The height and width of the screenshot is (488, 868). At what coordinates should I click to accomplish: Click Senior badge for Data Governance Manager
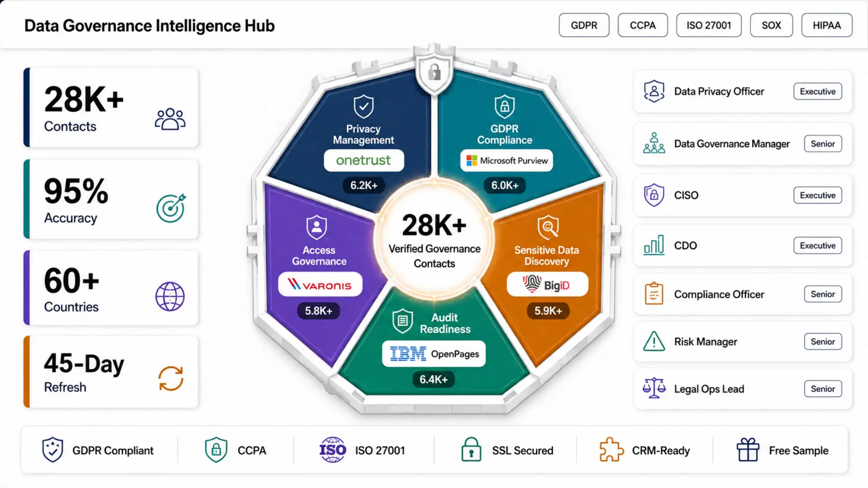coord(823,144)
